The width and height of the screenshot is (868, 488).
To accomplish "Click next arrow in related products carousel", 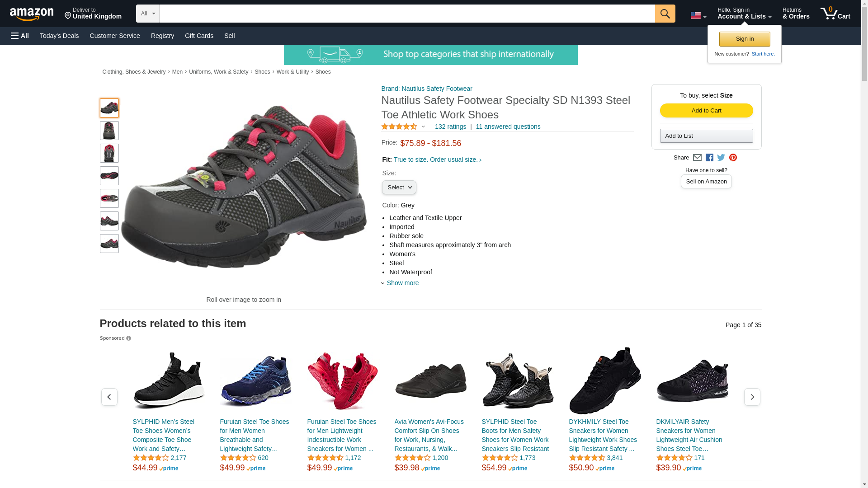I will 752,397.
